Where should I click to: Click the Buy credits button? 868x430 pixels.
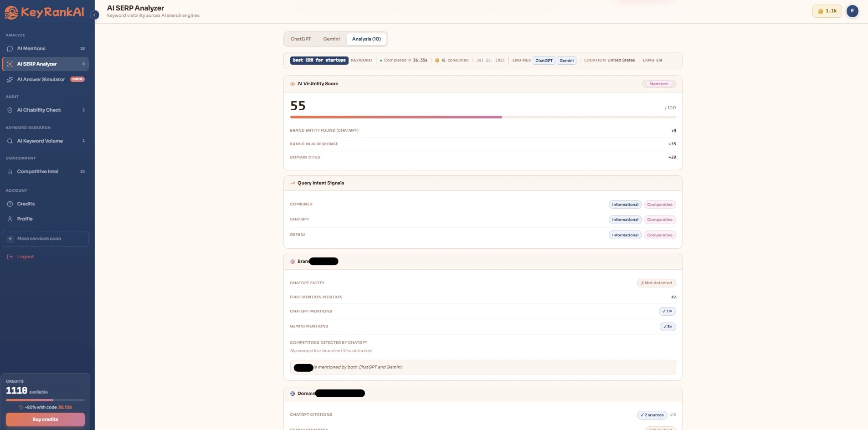coord(45,420)
